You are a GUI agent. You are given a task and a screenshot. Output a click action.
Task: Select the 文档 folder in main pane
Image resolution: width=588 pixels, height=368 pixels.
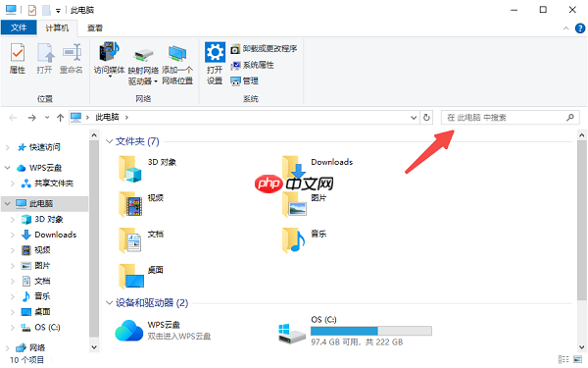pos(141,240)
